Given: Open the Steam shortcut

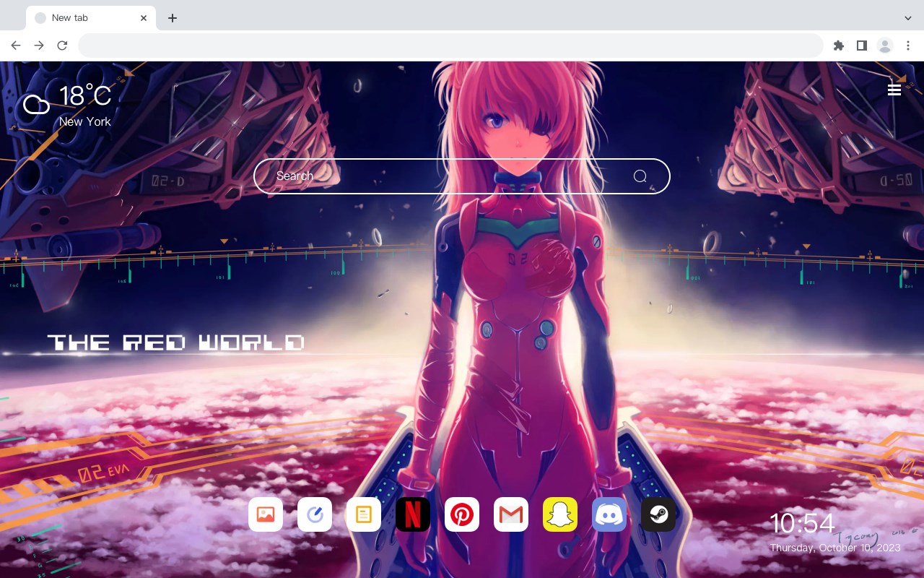Looking at the screenshot, I should pos(658,514).
